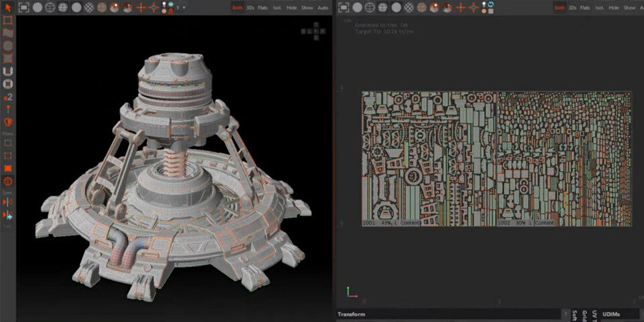The image size is (644, 322).
Task: Select the filled orange polygon mode icon
Action: (8, 168)
